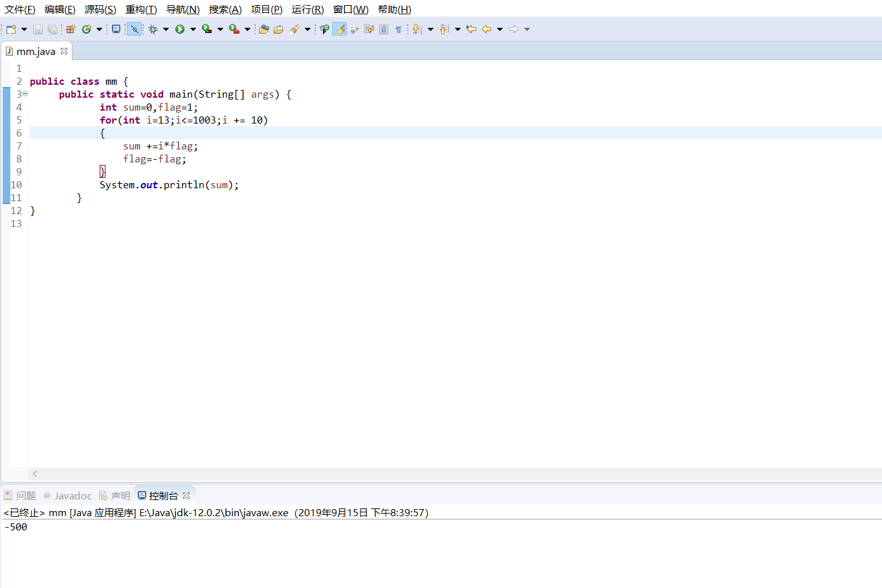Screen dimensions: 882x588
Task: Expand the Previous Annotation dropdown arrow
Action: point(458,29)
